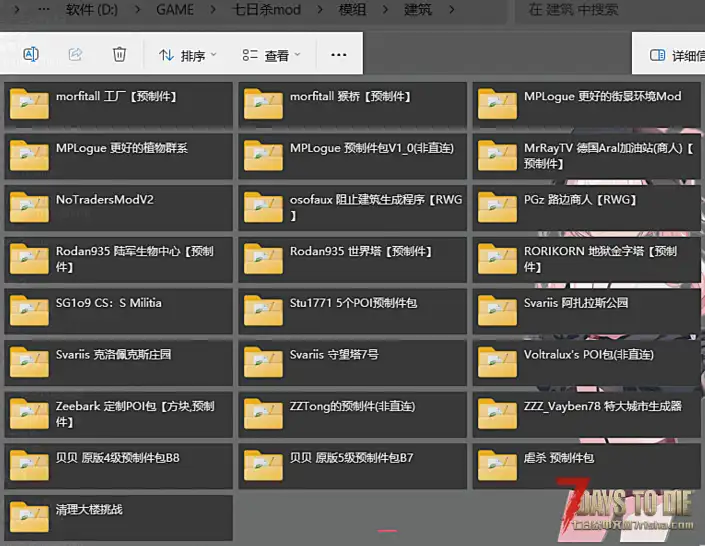Viewport: 705px width, 546px height.
Task: Select folder icon of MPLogue 更好的街景环境Mod
Action: 497,104
